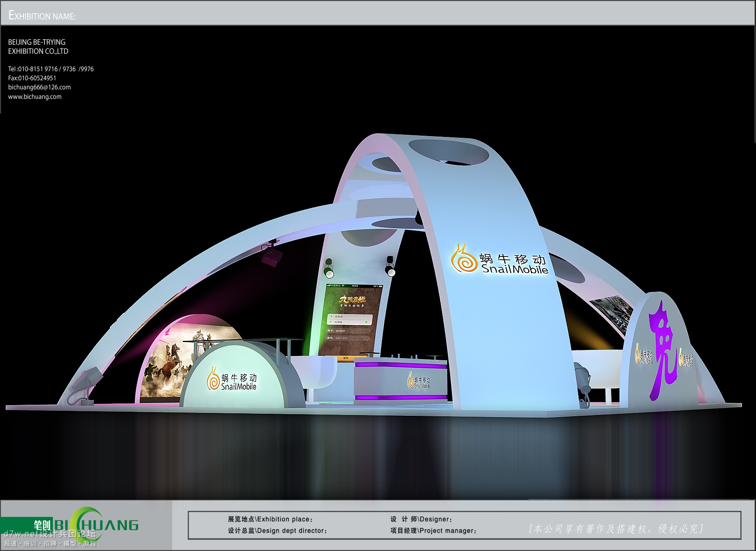
Task: Select the large purple 兔 character
Action: (663, 351)
